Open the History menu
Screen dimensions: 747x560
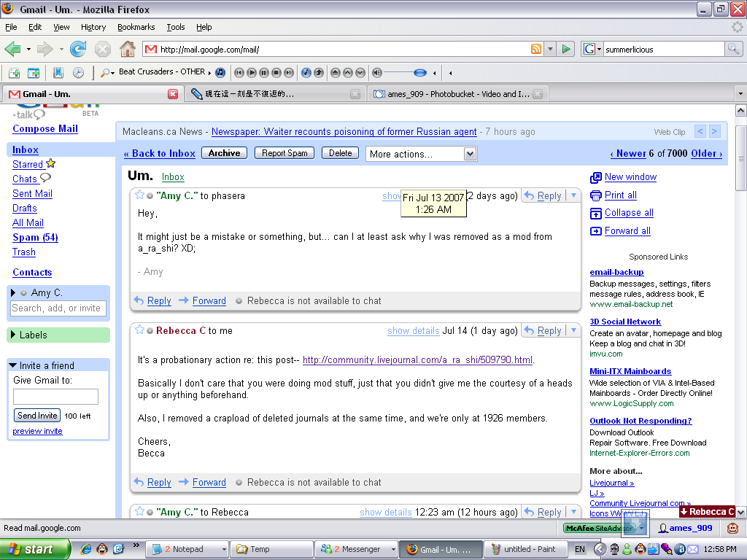[93, 27]
